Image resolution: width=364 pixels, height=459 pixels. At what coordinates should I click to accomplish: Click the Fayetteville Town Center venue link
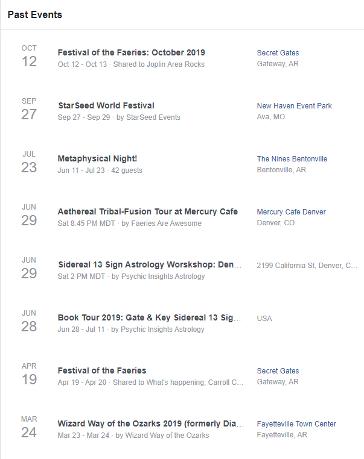pyautogui.click(x=296, y=424)
